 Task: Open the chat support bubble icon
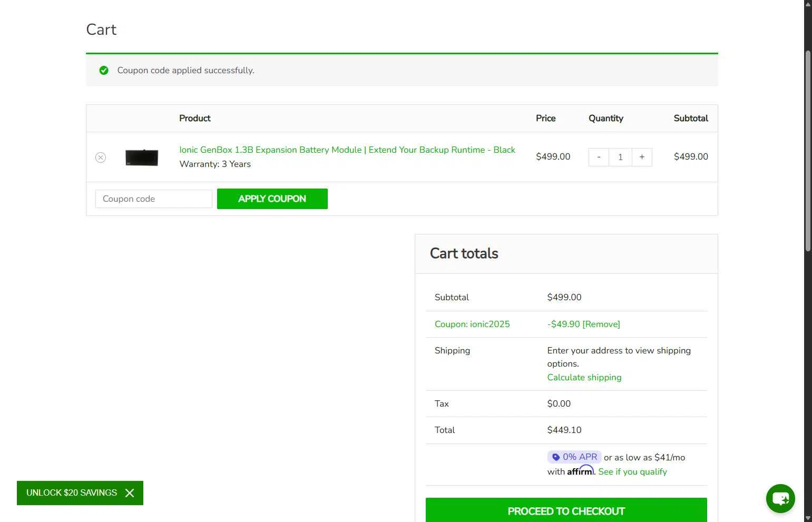tap(780, 498)
